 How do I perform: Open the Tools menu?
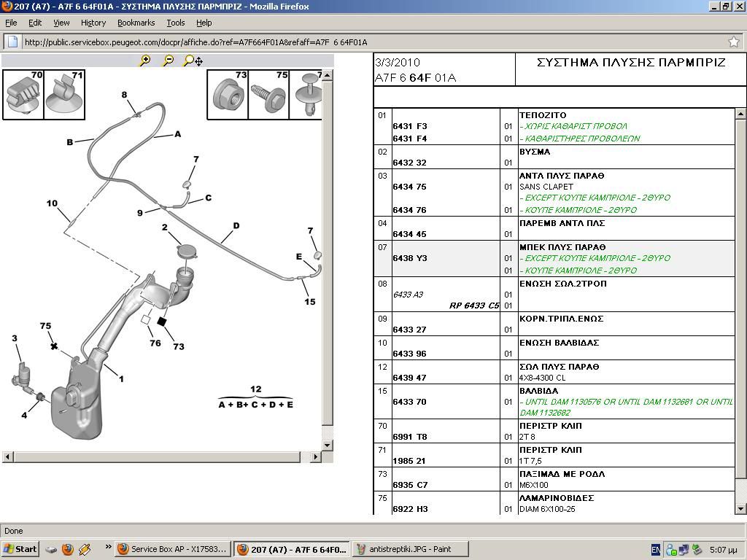coord(175,23)
